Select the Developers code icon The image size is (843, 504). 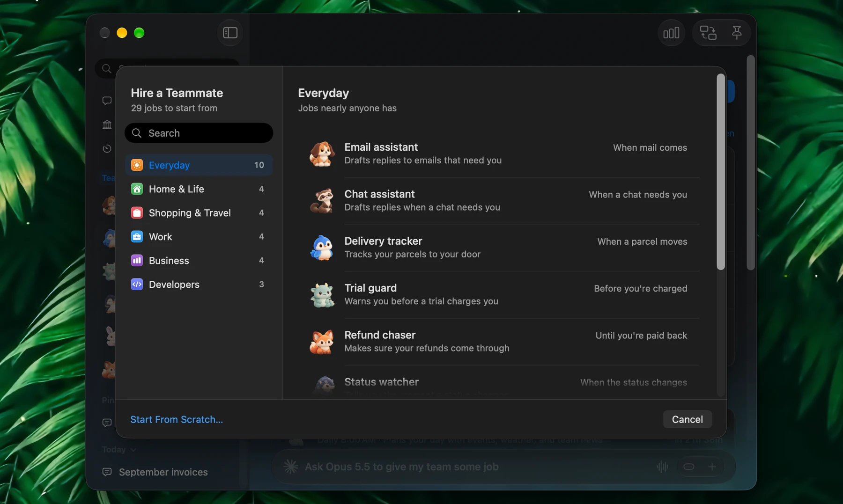137,285
